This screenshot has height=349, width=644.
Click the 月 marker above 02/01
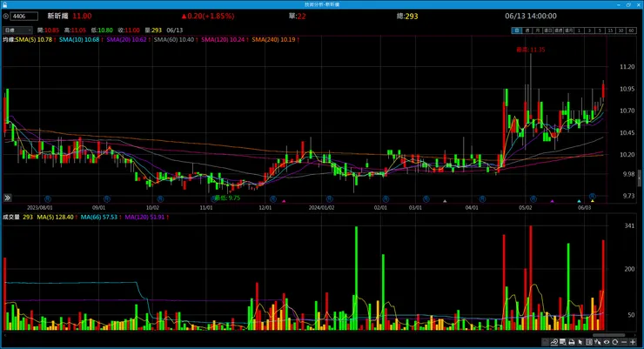pos(386,198)
